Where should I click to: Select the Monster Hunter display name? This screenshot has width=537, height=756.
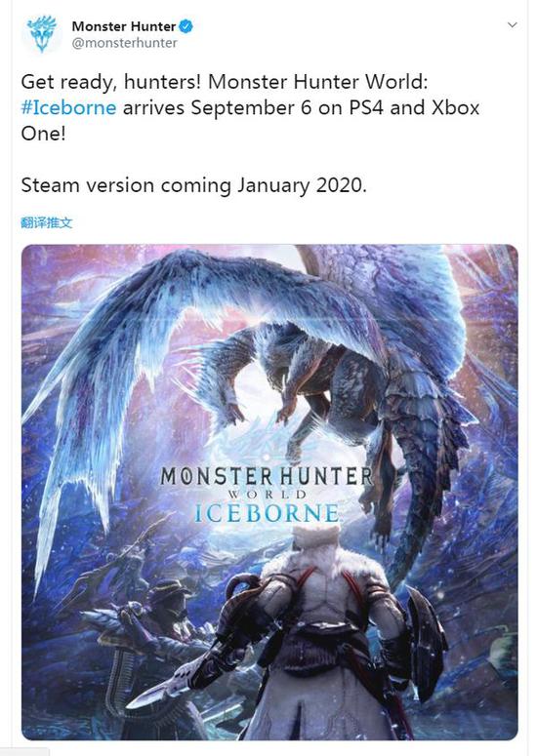tap(124, 26)
